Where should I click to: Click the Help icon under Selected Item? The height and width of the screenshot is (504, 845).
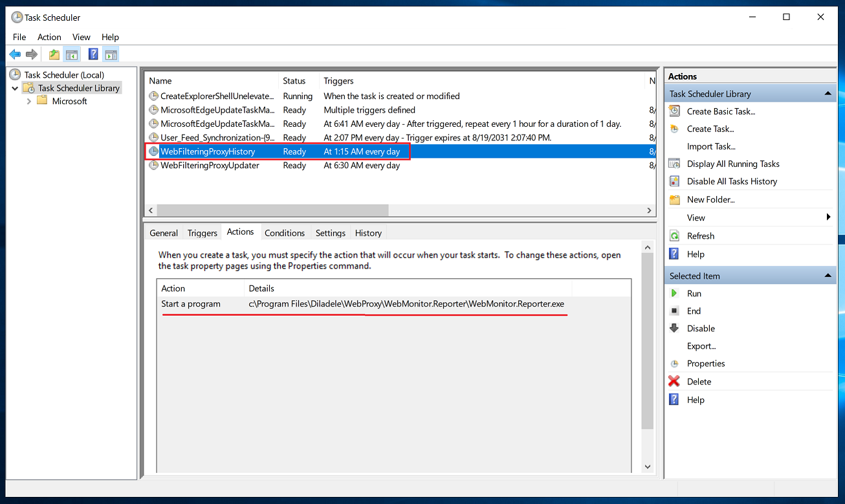(x=674, y=400)
